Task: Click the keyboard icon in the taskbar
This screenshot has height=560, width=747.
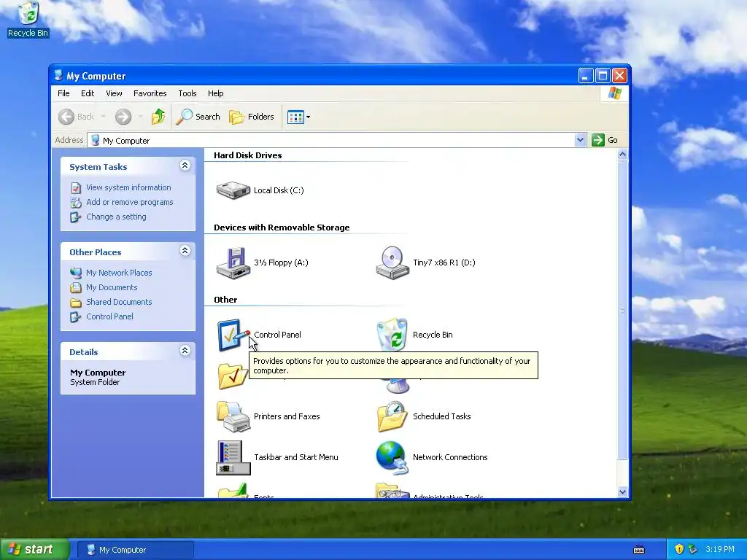Action: tap(639, 550)
